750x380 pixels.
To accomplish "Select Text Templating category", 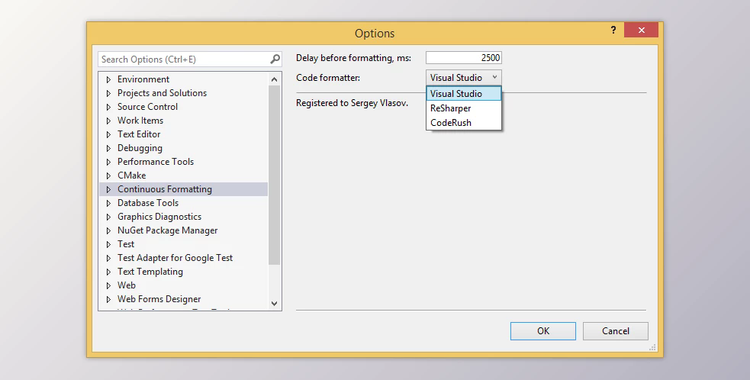I will coord(150,272).
